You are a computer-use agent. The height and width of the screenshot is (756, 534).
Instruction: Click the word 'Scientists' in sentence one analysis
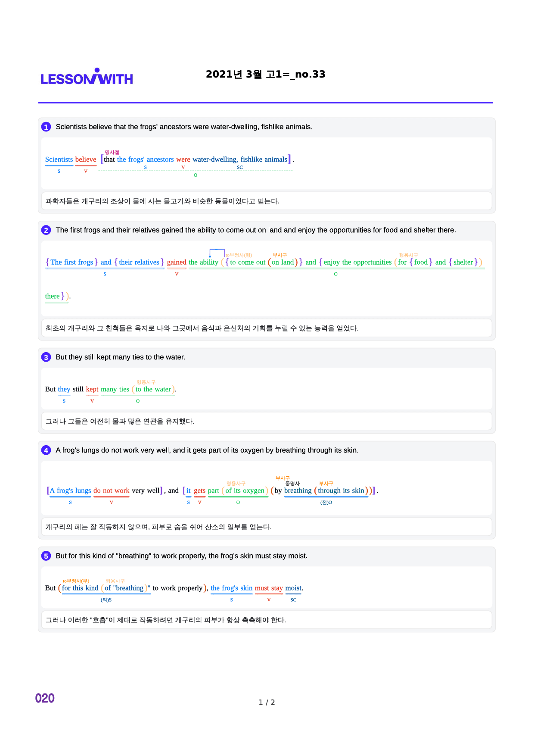point(59,159)
